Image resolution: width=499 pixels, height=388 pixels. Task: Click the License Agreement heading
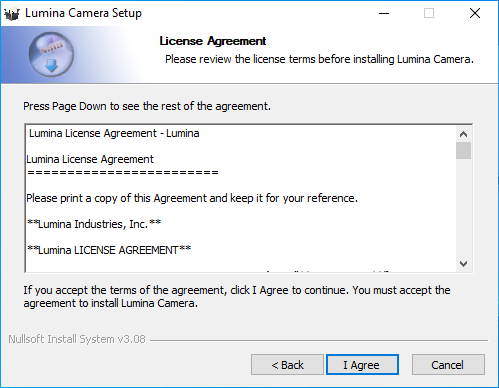tap(213, 41)
